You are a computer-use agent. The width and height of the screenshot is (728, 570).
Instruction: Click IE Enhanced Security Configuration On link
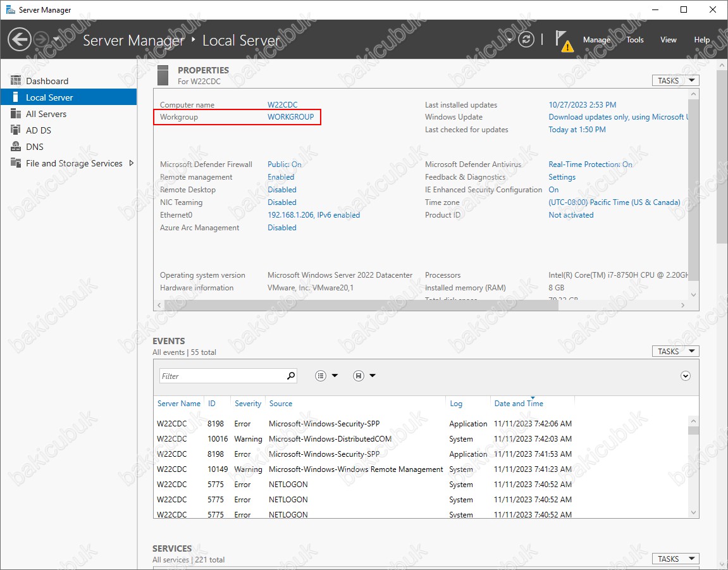click(553, 190)
